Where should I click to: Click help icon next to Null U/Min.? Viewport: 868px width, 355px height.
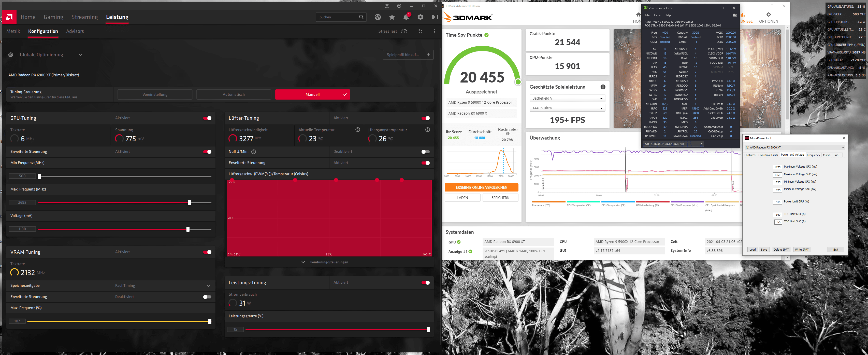pyautogui.click(x=254, y=152)
